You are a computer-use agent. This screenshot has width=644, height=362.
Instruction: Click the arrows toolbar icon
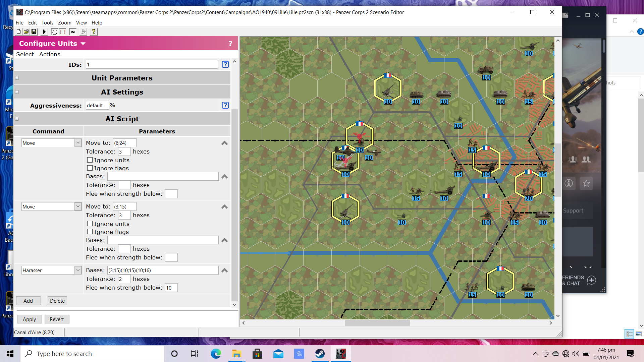[x=83, y=32]
